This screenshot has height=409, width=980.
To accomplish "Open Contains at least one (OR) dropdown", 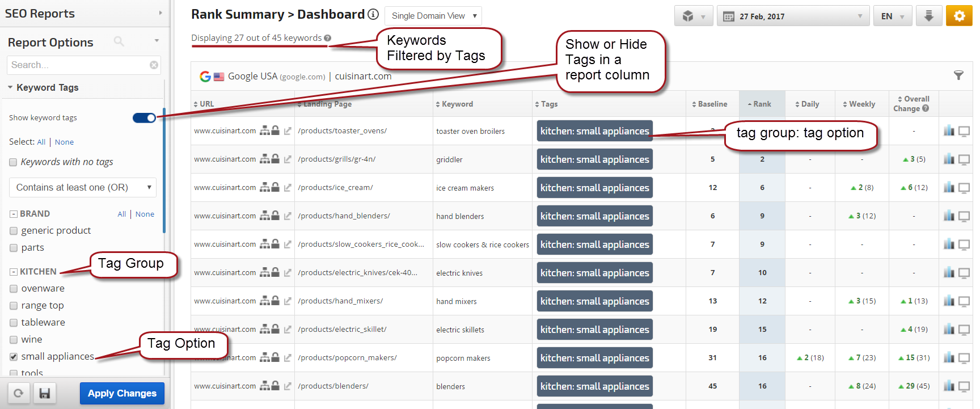I will coord(83,187).
